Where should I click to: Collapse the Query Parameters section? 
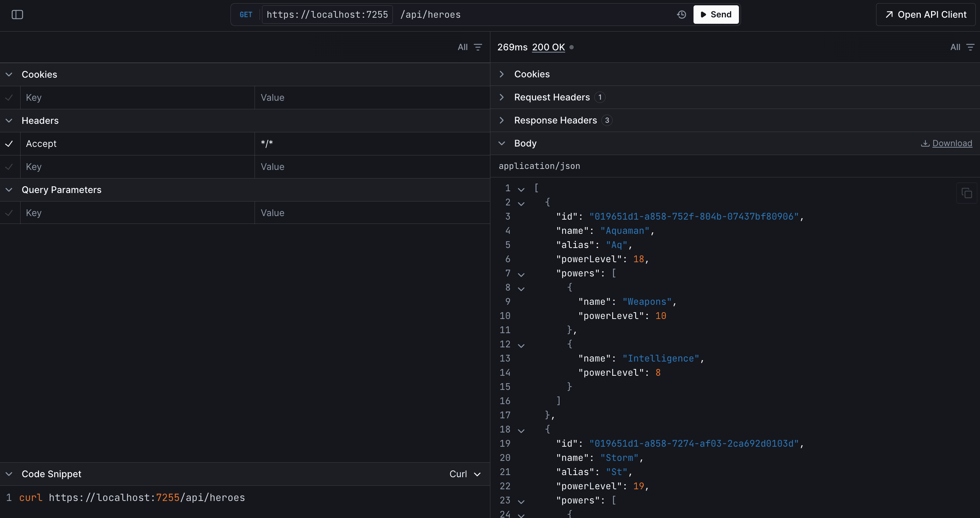click(9, 189)
